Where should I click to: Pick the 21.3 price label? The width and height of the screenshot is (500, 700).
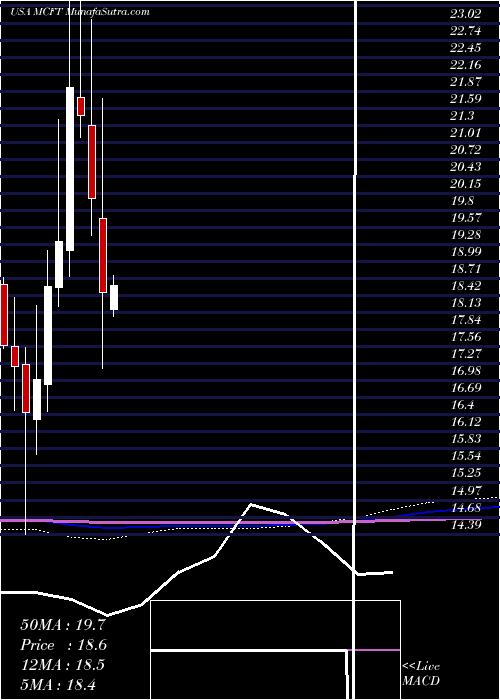[x=462, y=116]
